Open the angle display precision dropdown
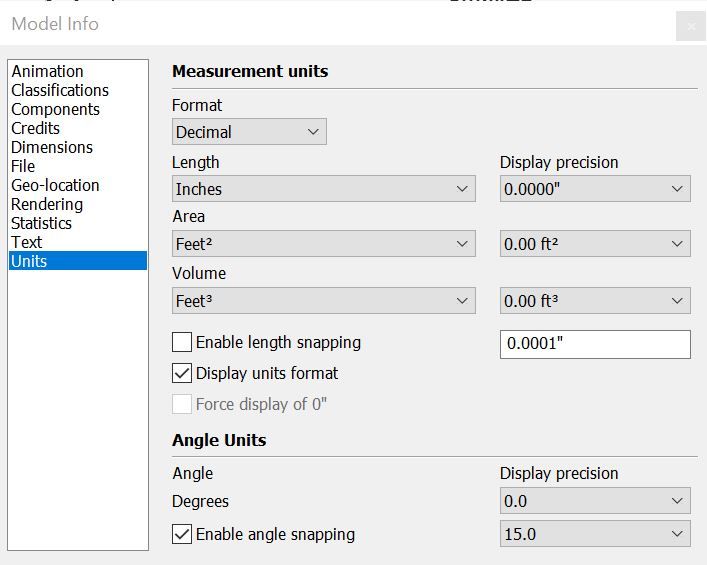Screen dimensions: 707x565 (595, 501)
